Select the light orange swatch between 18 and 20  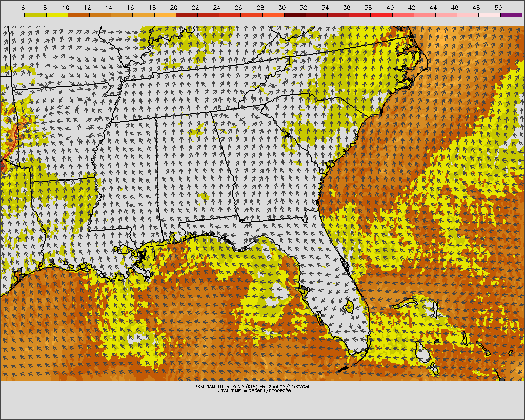pyautogui.click(x=165, y=15)
